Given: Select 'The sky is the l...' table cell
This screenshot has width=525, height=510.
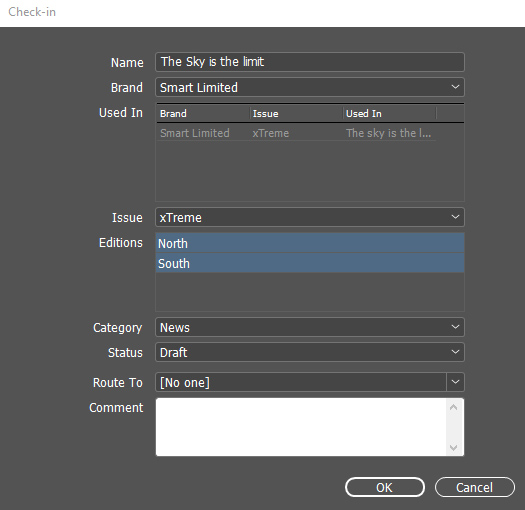Looking at the screenshot, I should pos(390,133).
